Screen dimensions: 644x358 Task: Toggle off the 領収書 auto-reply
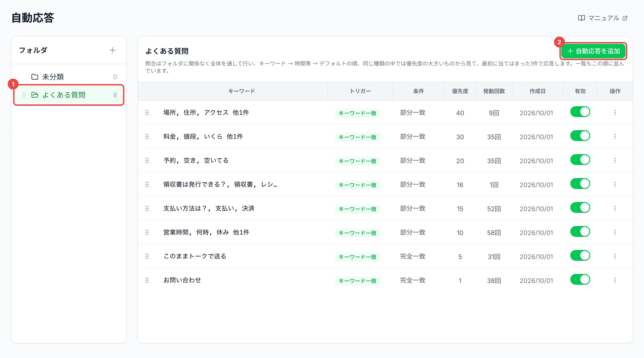point(580,184)
